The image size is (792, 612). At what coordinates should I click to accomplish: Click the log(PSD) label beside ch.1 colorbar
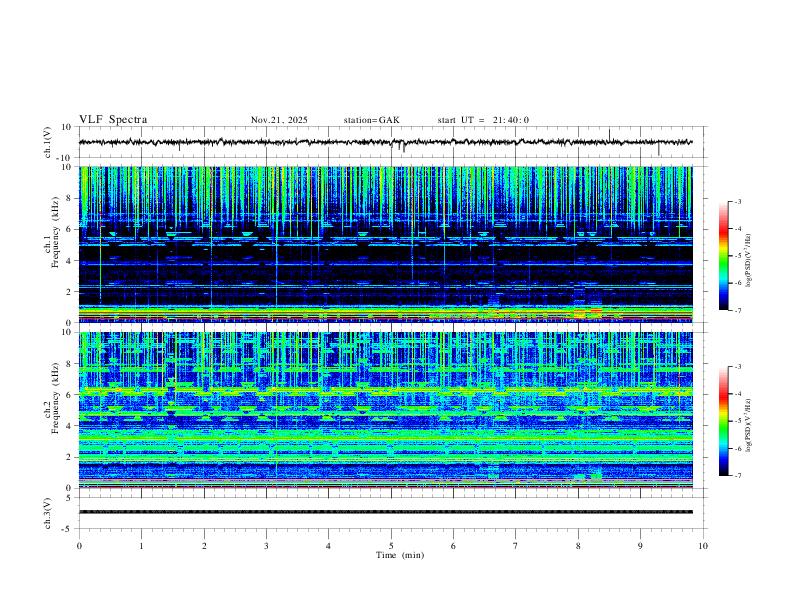pos(748,261)
